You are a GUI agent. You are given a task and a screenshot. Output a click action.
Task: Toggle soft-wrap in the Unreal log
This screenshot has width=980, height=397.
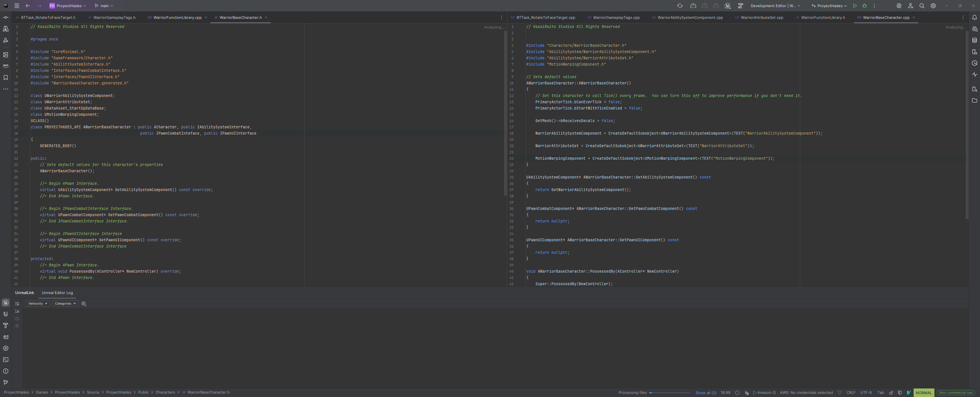(17, 304)
